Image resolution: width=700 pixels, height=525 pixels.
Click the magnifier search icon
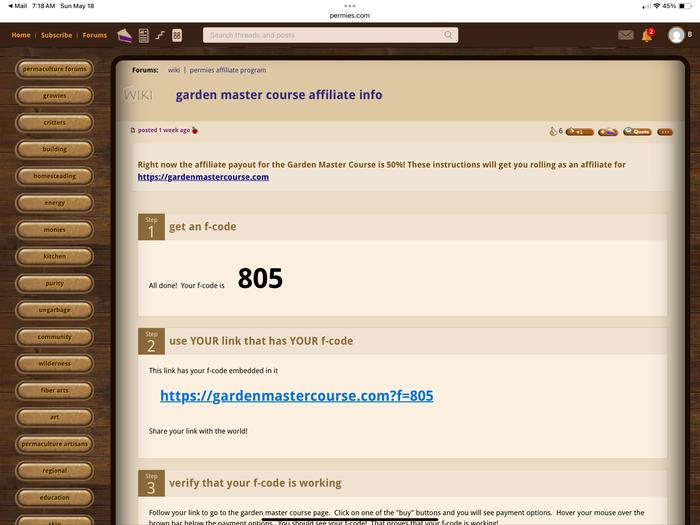click(448, 35)
